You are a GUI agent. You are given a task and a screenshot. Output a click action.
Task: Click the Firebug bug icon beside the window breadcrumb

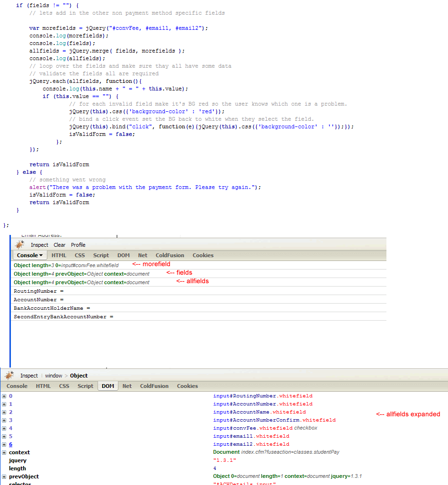point(9,375)
